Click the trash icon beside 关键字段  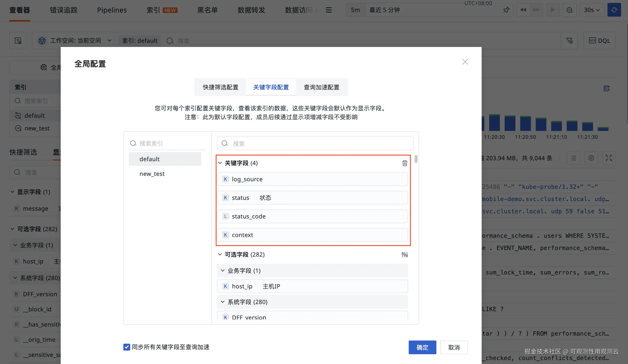tap(405, 163)
